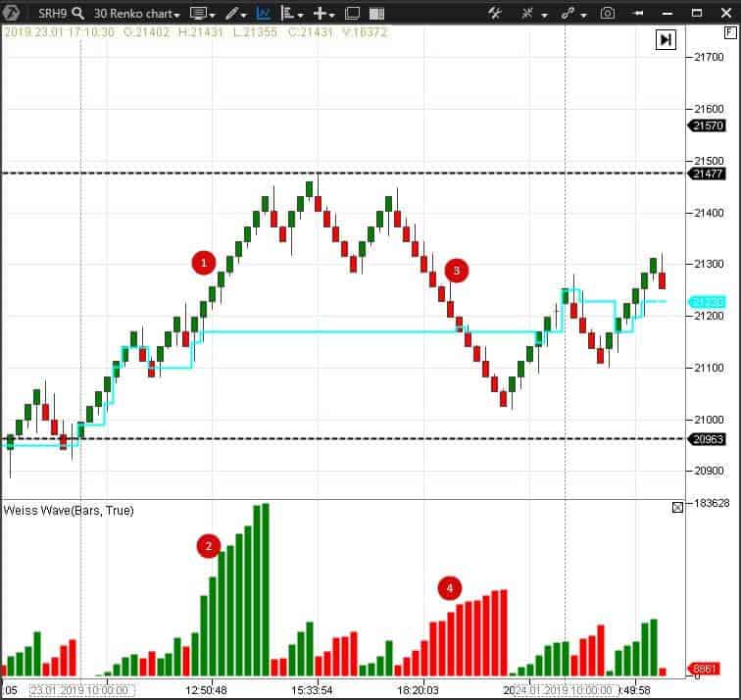Click the 12:50:48 time axis label

point(206,690)
